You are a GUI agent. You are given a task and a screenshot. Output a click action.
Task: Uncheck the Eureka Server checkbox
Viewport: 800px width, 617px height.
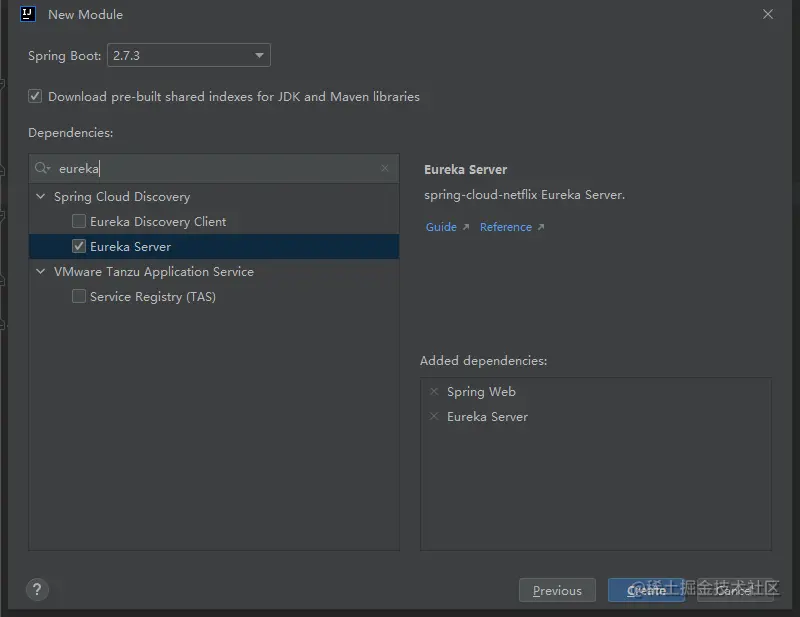click(x=79, y=246)
